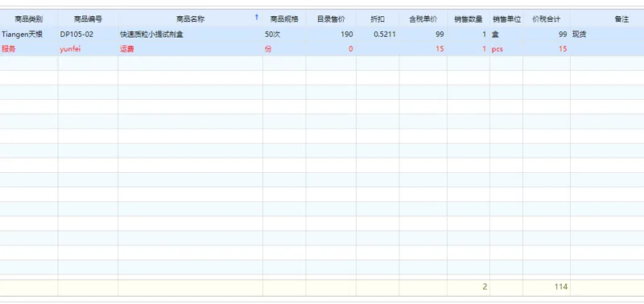Select the 含税单价 column header
This screenshot has height=304, width=644.
tap(423, 18)
